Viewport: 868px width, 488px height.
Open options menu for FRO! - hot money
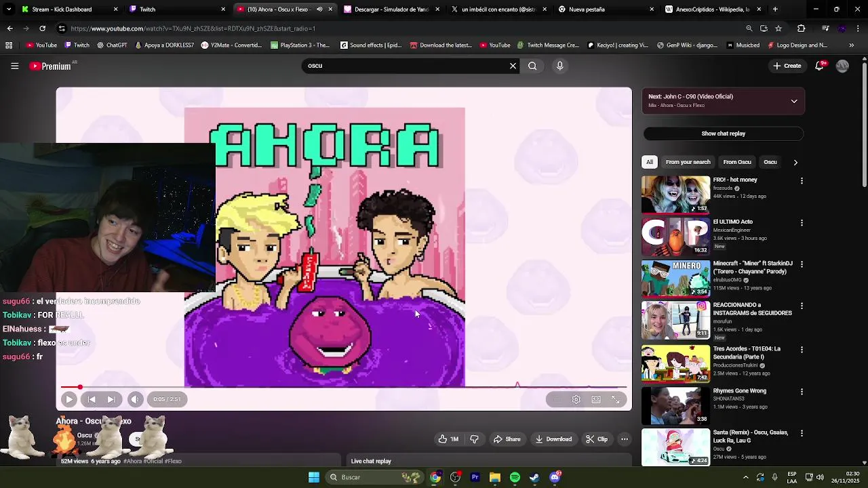802,181
